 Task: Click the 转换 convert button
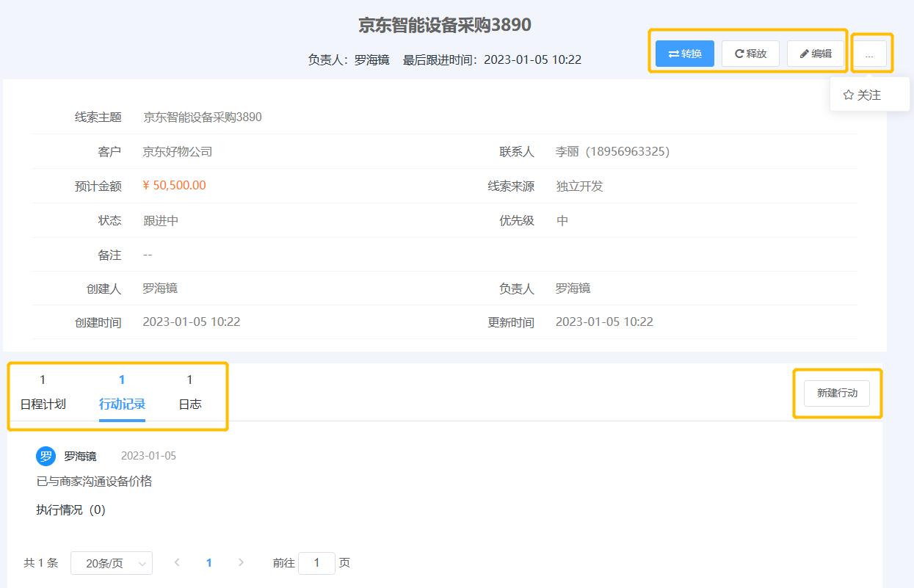pyautogui.click(x=684, y=54)
